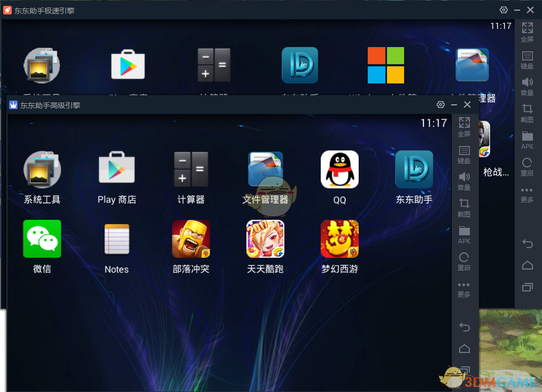Click 重启 restart in 高级引擎 sidebar
Image resolution: width=542 pixels, height=392 pixels.
coord(464,262)
